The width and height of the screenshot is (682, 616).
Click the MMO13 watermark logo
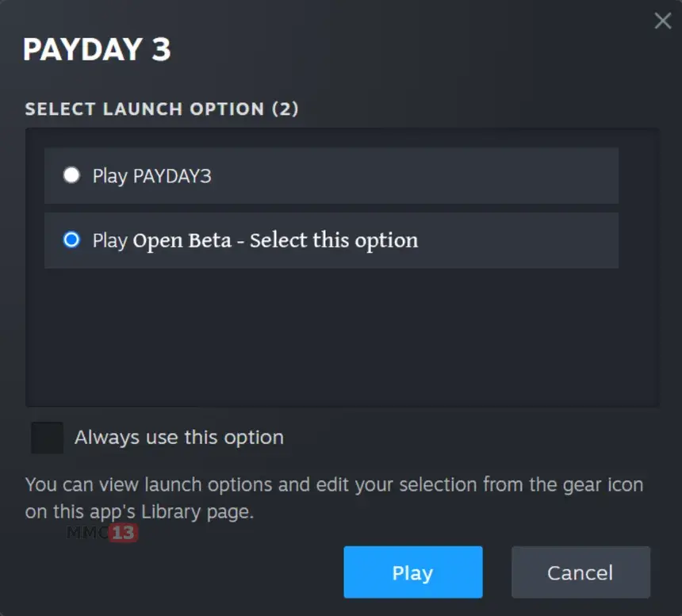102,532
